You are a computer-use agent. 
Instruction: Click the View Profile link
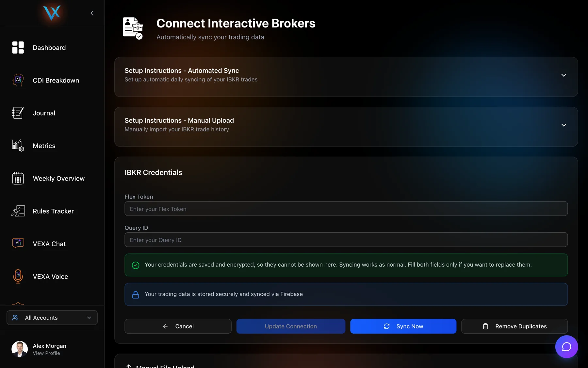click(46, 353)
